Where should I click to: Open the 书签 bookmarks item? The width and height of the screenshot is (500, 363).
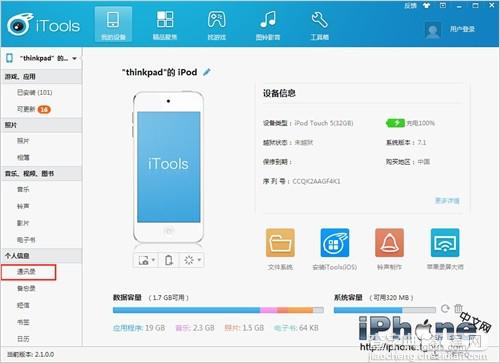click(23, 322)
